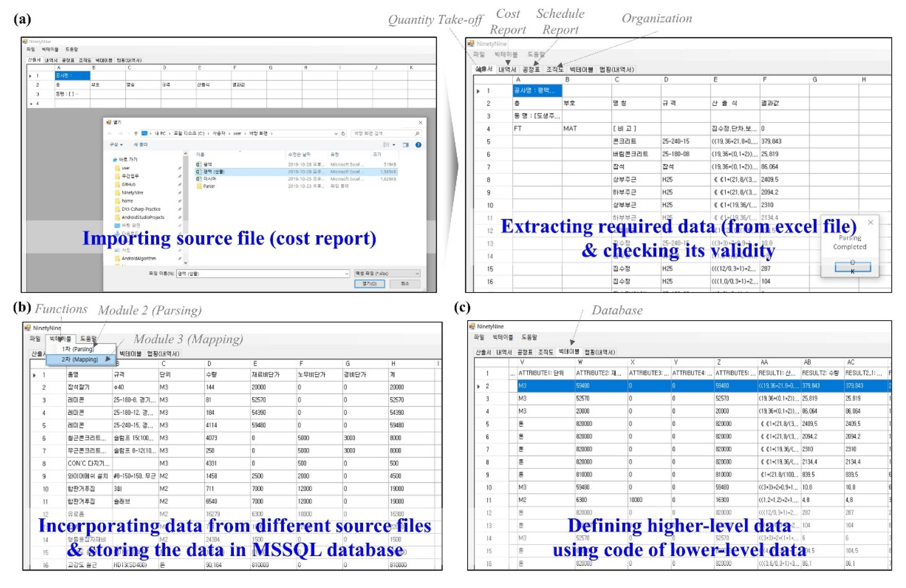Select the 1차 (Parsing) menu entry

pyautogui.click(x=78, y=349)
